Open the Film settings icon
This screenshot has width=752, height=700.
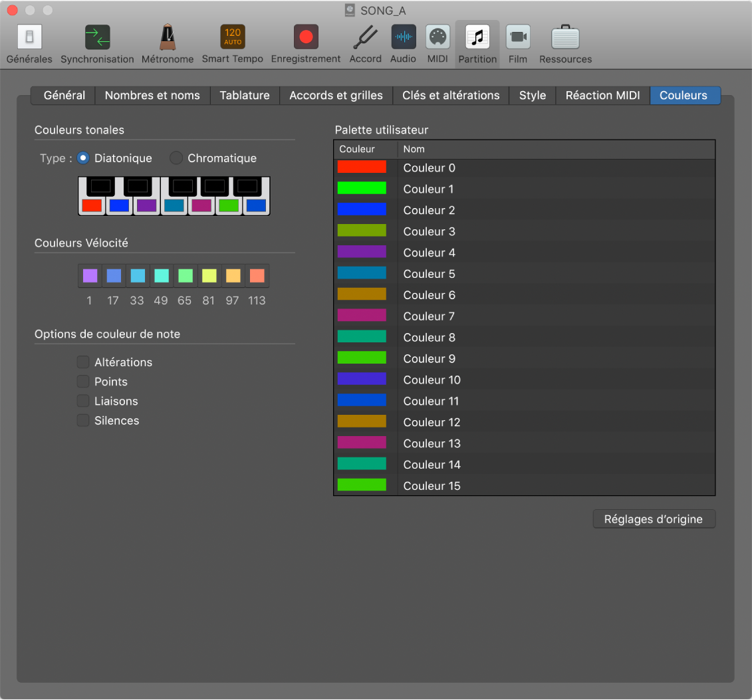click(x=517, y=38)
